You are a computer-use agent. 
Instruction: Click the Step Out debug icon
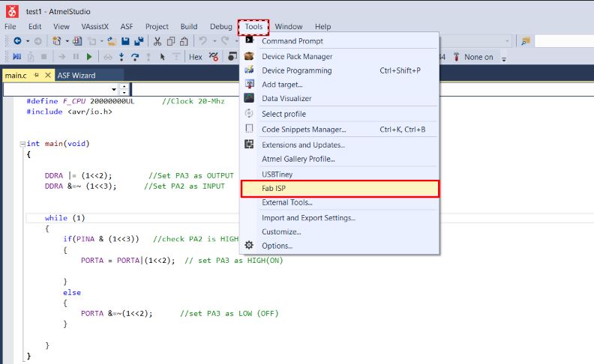[148, 57]
